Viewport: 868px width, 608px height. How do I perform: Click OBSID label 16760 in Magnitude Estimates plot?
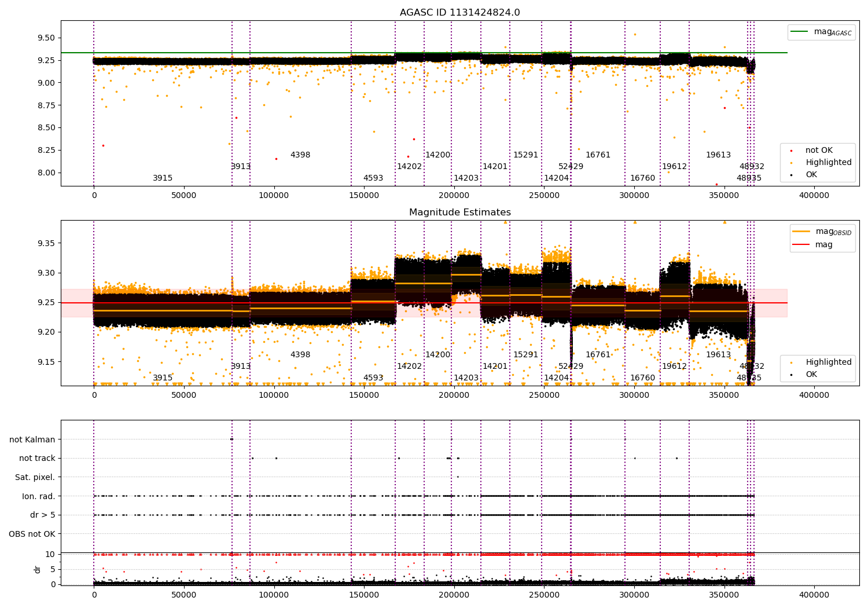click(642, 378)
